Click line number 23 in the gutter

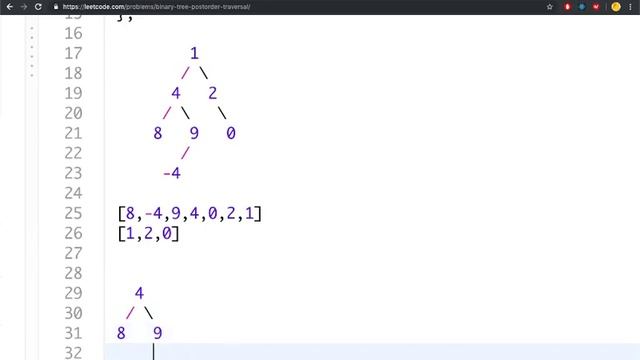click(x=73, y=173)
